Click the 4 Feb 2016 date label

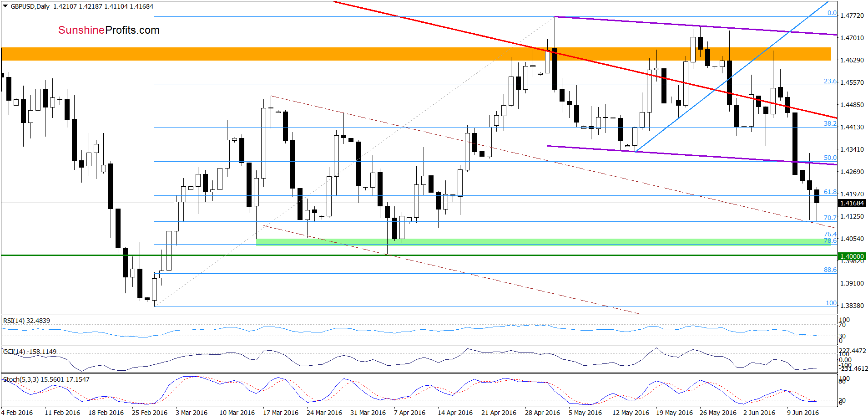[17, 413]
